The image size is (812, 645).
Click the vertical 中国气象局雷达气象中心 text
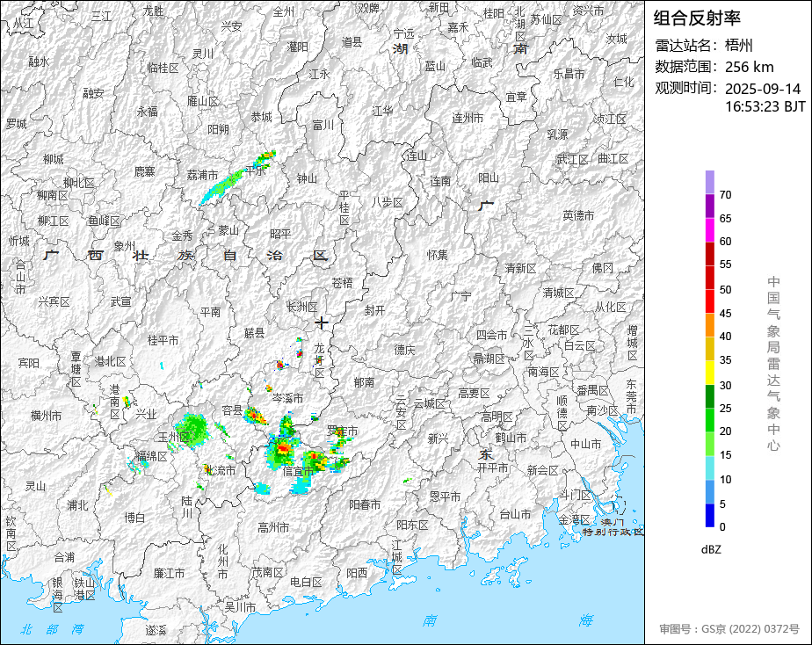773,364
